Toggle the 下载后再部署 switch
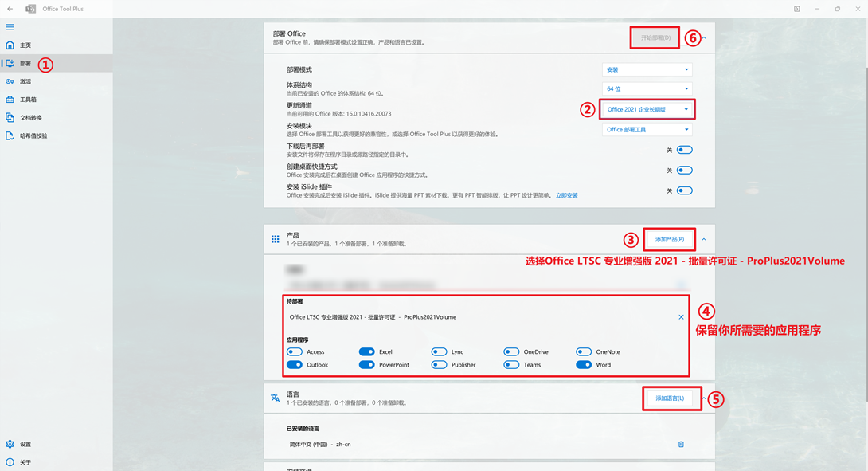This screenshot has width=868, height=471. (x=685, y=150)
